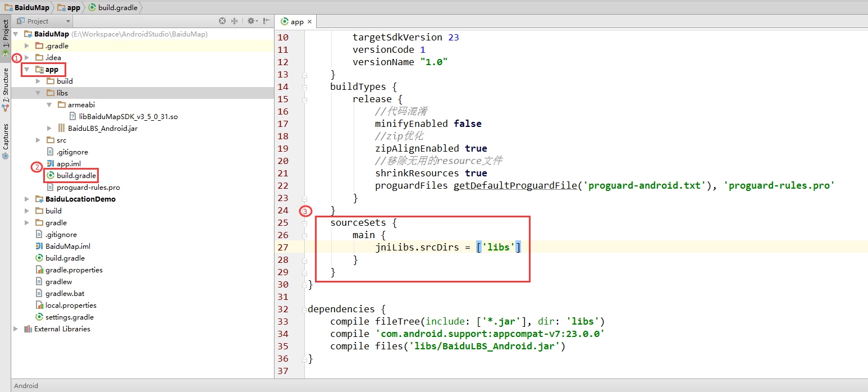Click the scroll-from-source crosshair icon

tap(222, 21)
